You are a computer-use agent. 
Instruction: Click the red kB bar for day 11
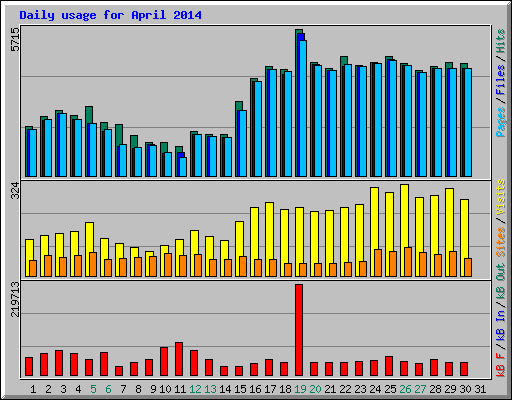click(179, 359)
